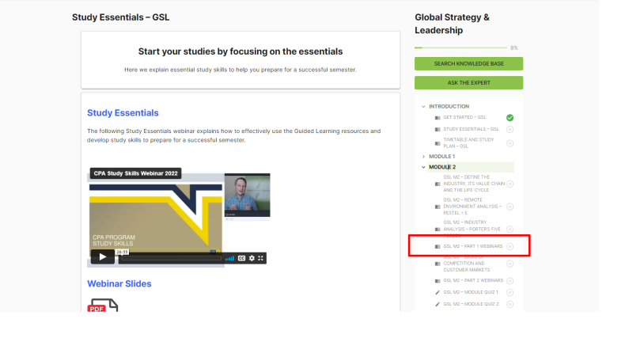Click the Ask The Expert button
Viewport: 644px width, 338px height.
pos(468,82)
